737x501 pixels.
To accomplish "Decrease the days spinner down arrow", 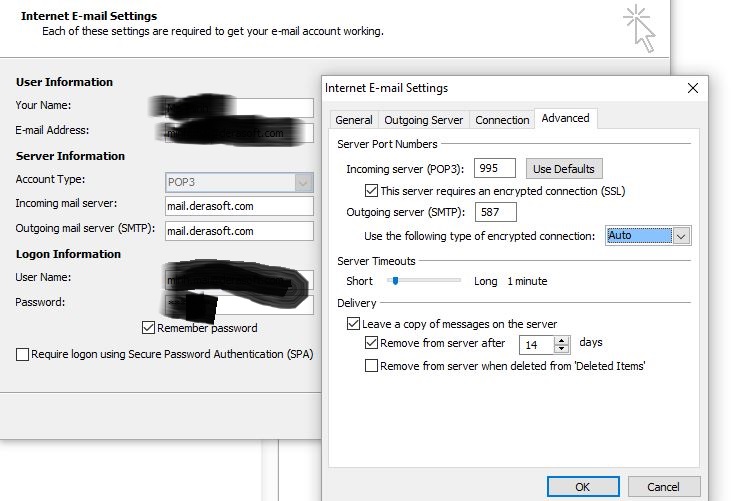I will click(x=561, y=349).
